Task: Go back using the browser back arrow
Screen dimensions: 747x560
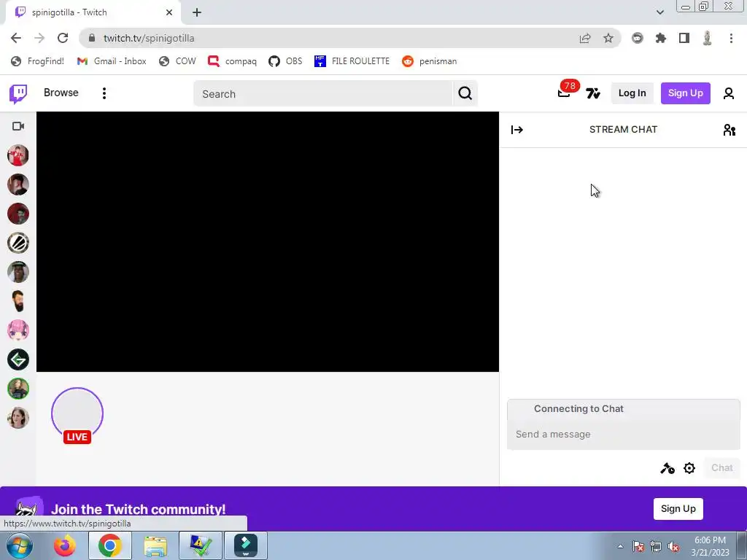Action: pos(16,38)
